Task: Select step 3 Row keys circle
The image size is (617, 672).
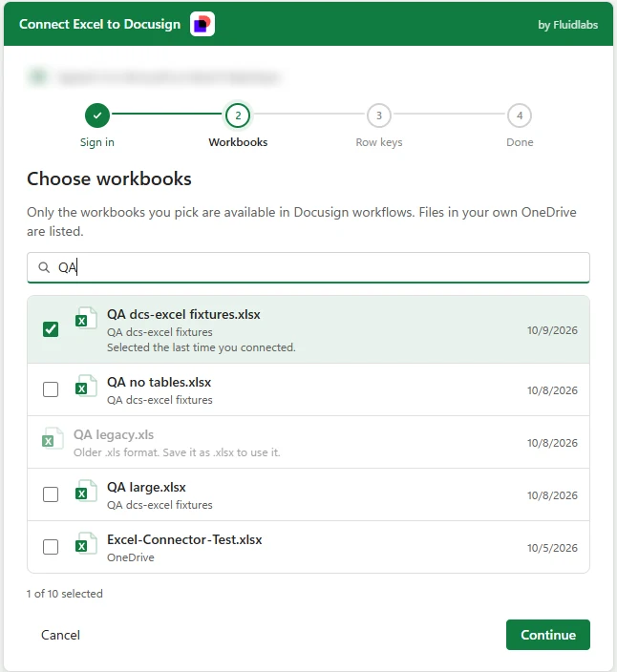Action: pyautogui.click(x=379, y=115)
